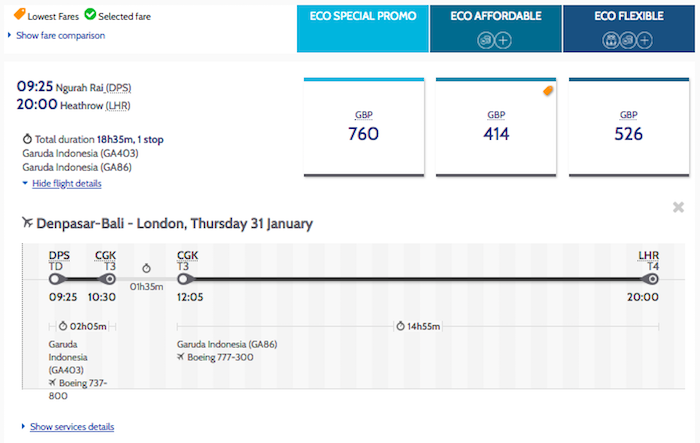Click the orange Lowest Fares tag icon
The image size is (700, 443).
[x=19, y=14]
